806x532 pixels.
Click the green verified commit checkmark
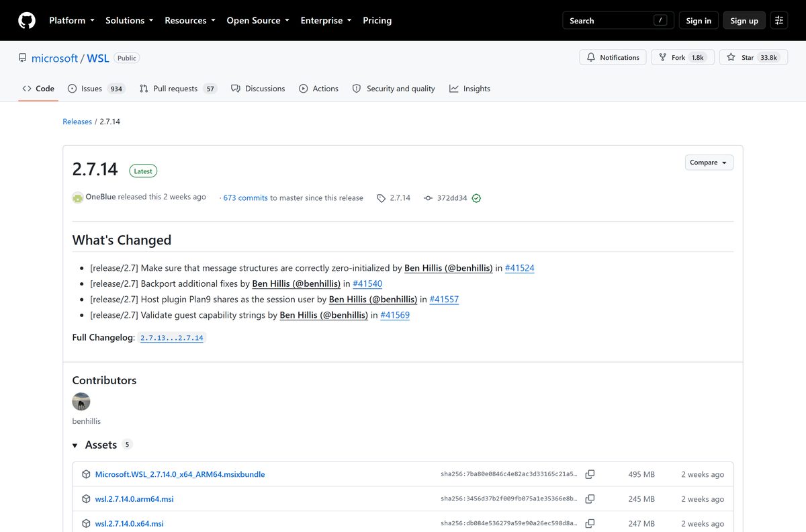click(x=476, y=198)
